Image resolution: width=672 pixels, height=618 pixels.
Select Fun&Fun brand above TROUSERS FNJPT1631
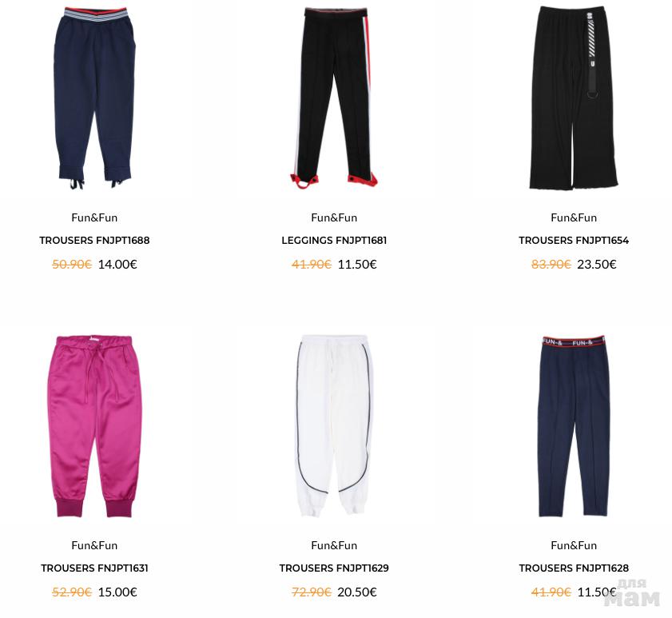point(94,545)
